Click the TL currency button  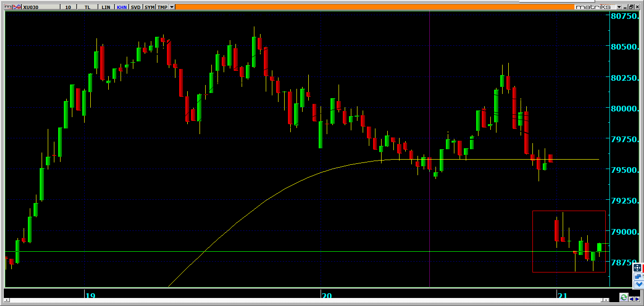point(87,7)
